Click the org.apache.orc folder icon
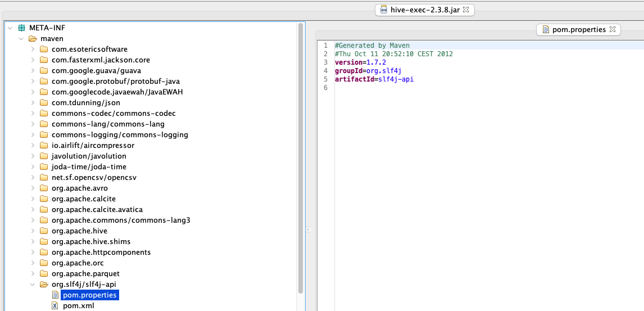Viewport: 644px width, 311px height. pos(44,263)
